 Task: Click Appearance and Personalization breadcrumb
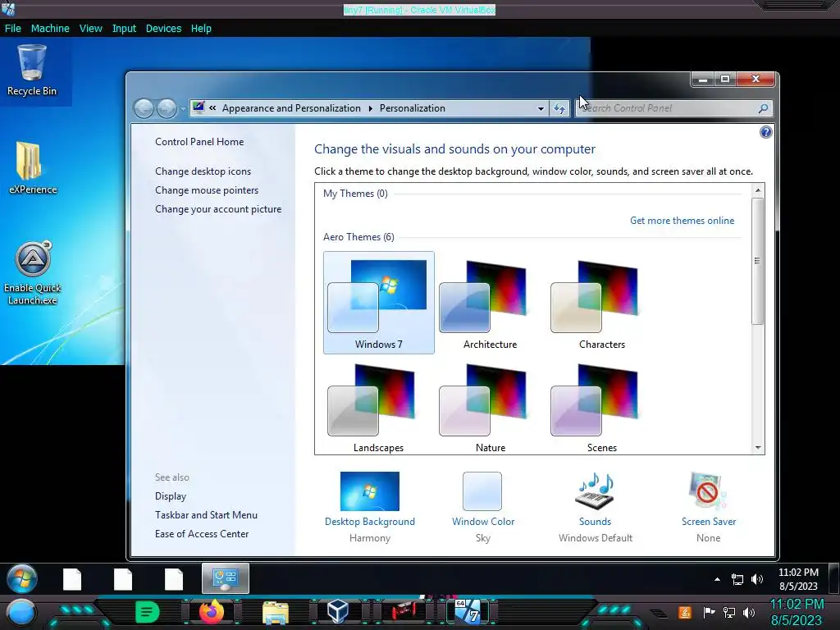(291, 108)
